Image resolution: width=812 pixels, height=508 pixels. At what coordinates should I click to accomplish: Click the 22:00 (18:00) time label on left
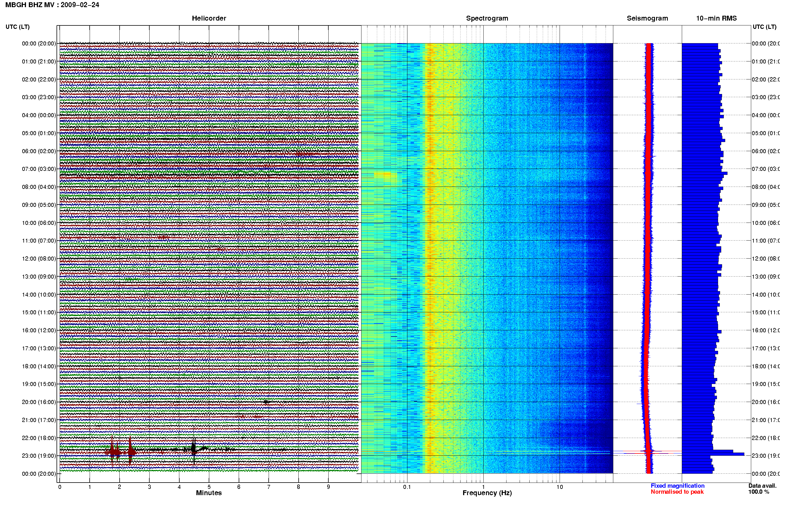[x=39, y=438]
